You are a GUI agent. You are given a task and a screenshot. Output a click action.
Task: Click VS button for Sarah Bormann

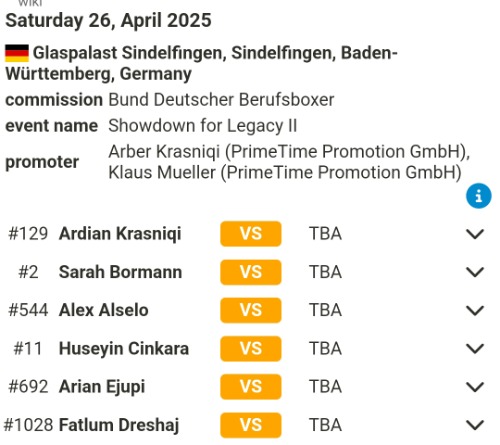251,272
